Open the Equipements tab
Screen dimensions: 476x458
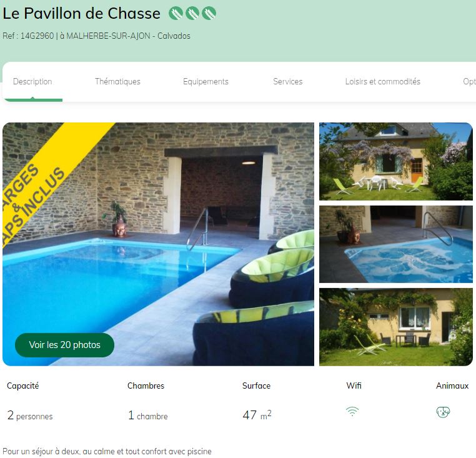pyautogui.click(x=206, y=81)
